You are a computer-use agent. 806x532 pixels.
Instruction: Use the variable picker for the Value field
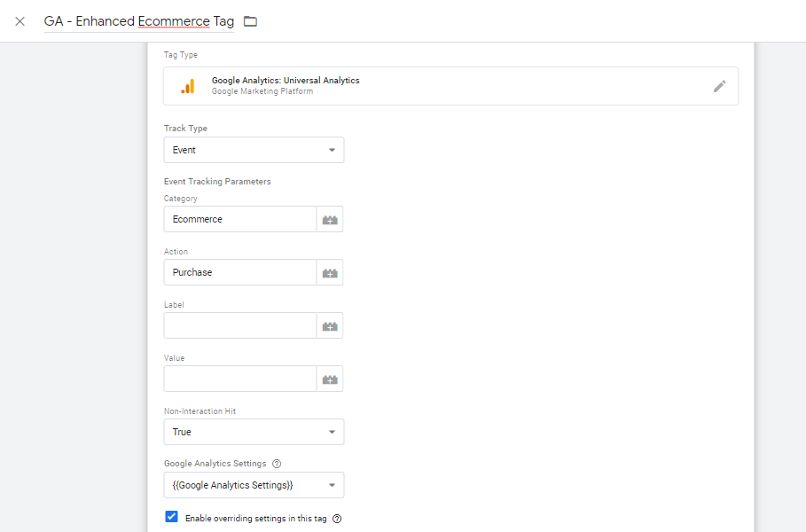click(x=330, y=379)
